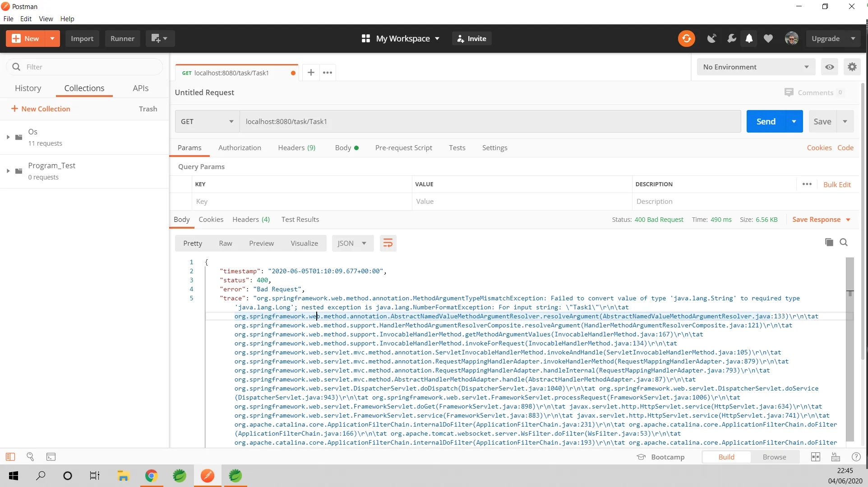
Task: Click the Bulk Edit link
Action: tap(837, 184)
